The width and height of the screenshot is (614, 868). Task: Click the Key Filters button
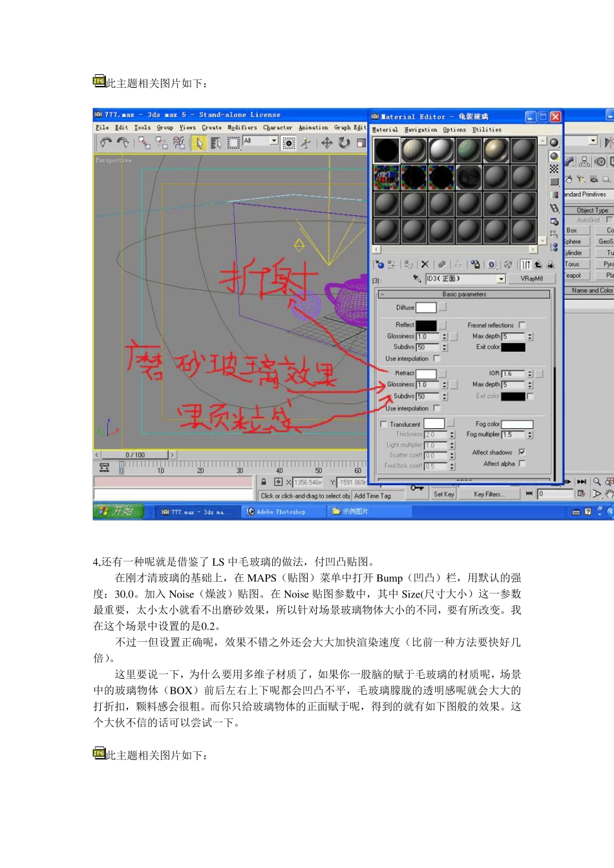488,494
